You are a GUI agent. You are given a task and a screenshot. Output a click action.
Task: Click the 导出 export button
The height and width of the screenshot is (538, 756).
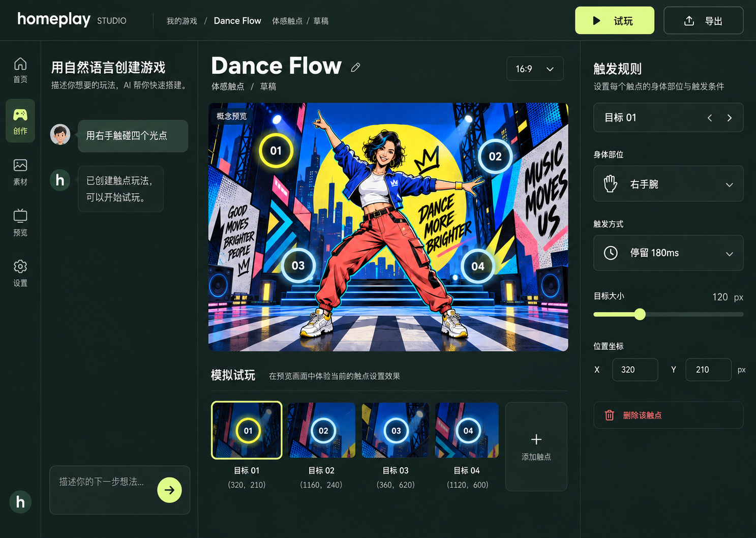pyautogui.click(x=703, y=20)
